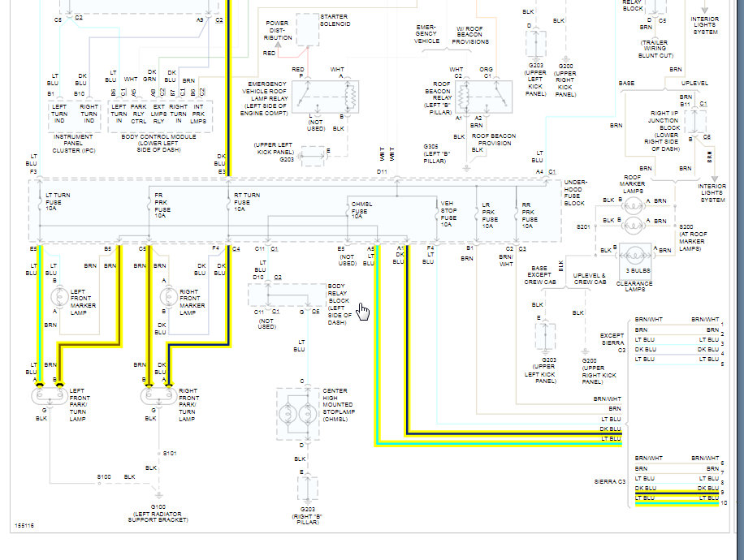The width and height of the screenshot is (744, 560).
Task: Click the "SIERRA C3" connector label at bottom
Action: click(610, 481)
